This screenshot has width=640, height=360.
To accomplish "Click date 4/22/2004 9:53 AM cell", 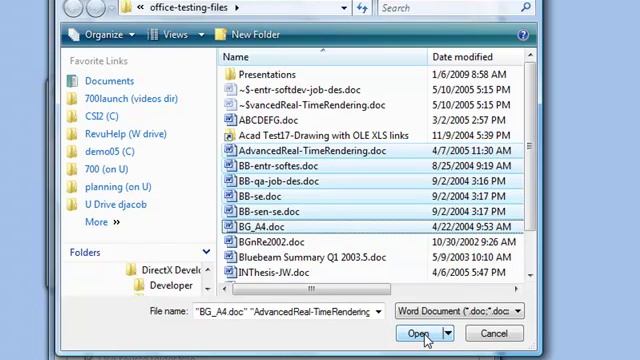I will [471, 227].
